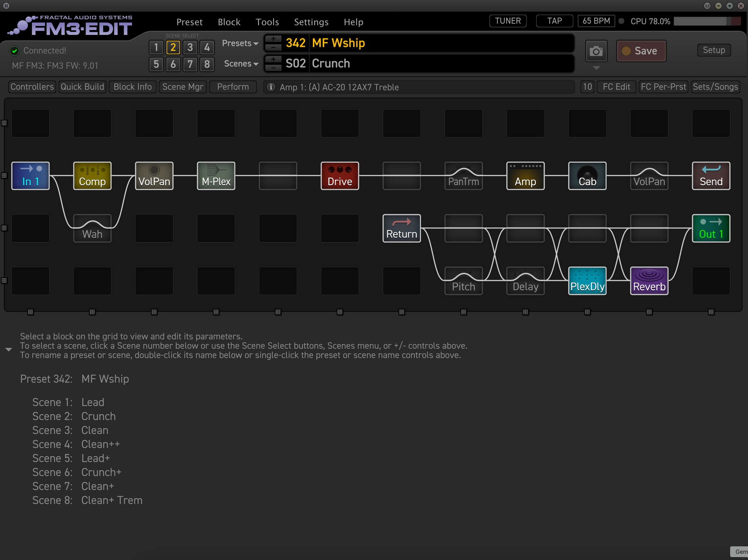The height and width of the screenshot is (560, 748).
Task: Collapse the help text triangle
Action: [8, 350]
